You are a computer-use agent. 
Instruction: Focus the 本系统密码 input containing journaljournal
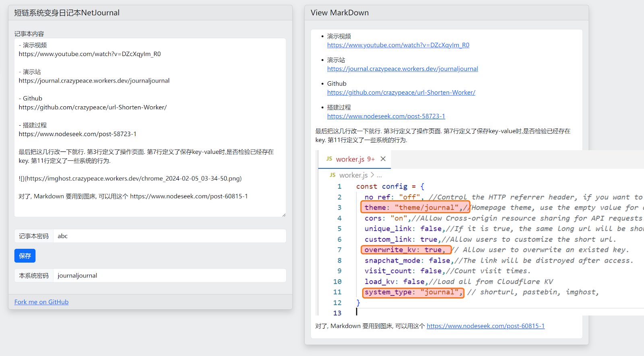(x=169, y=275)
